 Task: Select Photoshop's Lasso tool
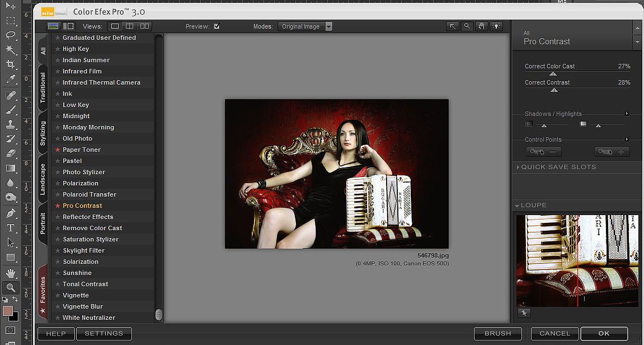coord(11,35)
